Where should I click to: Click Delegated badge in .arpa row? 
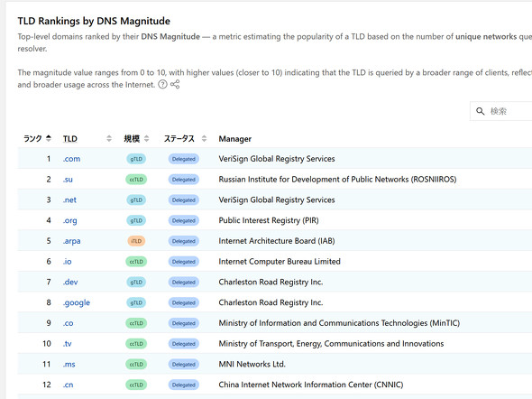[x=184, y=241]
